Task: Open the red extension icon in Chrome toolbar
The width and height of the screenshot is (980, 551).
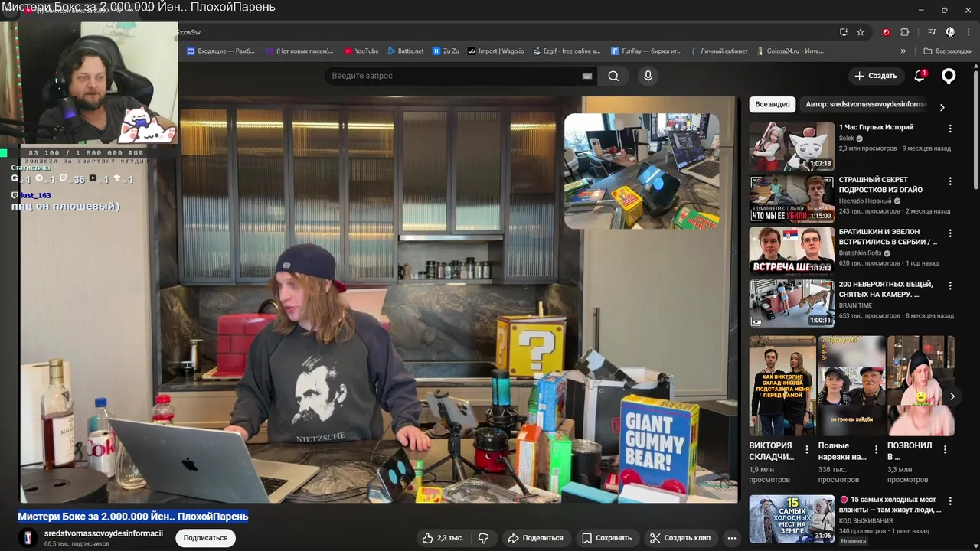Action: pos(886,32)
